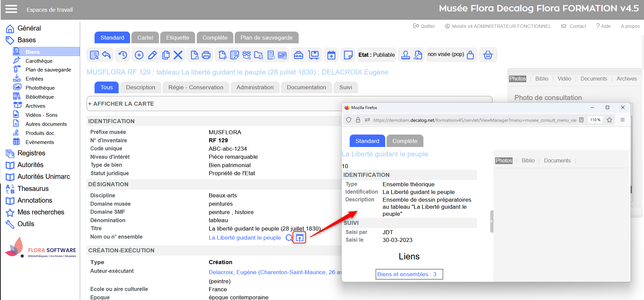
Task: Click the 'Biens et ensembles : 3' button
Action: click(x=409, y=274)
